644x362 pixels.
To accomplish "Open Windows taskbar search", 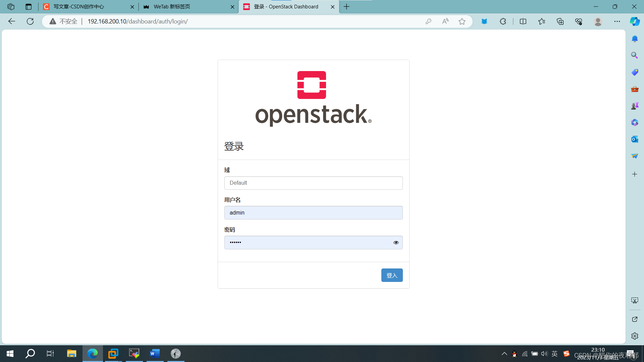I will [30, 353].
